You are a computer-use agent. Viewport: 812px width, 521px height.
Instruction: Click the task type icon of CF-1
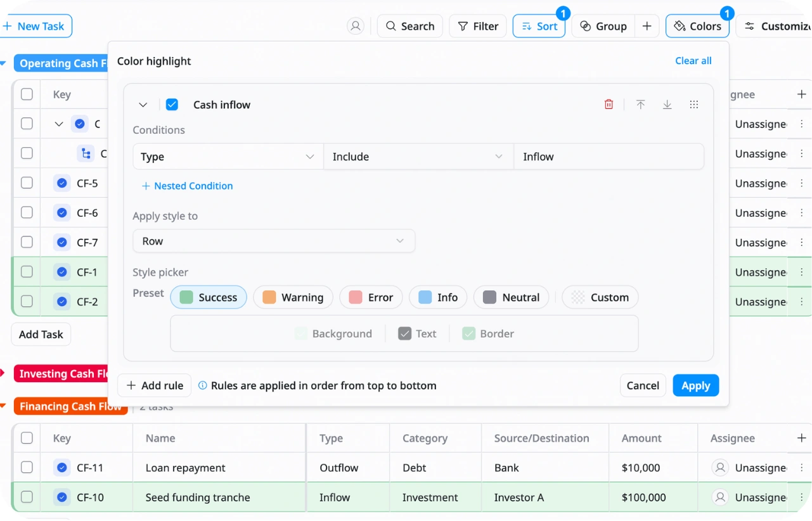(x=62, y=272)
